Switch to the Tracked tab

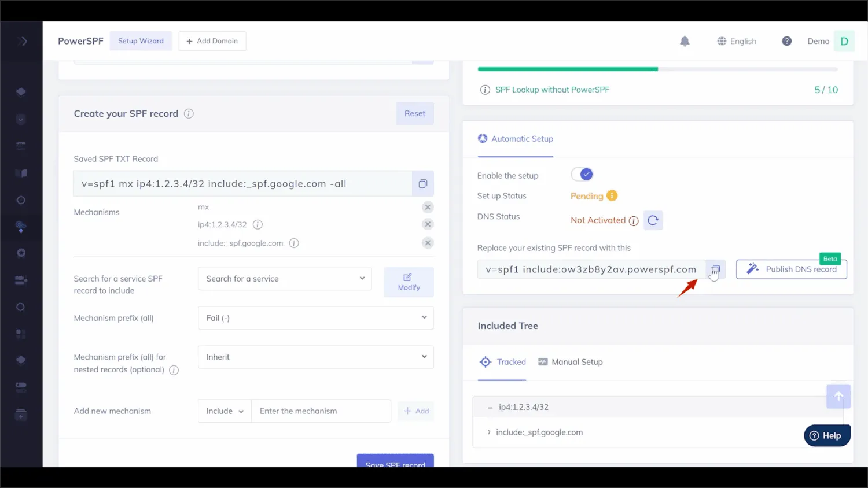502,362
